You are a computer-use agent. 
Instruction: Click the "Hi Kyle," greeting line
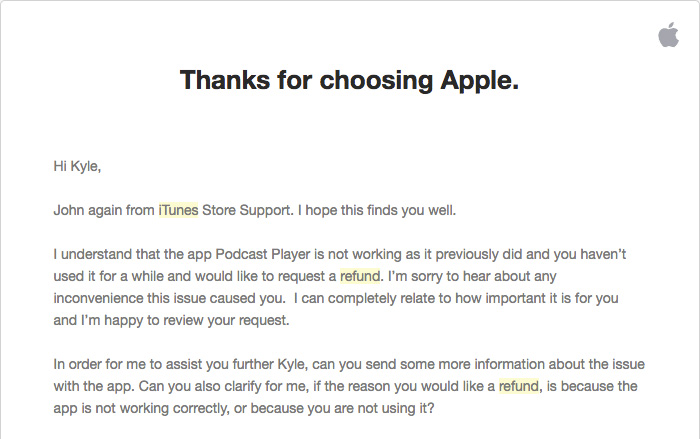(77, 166)
